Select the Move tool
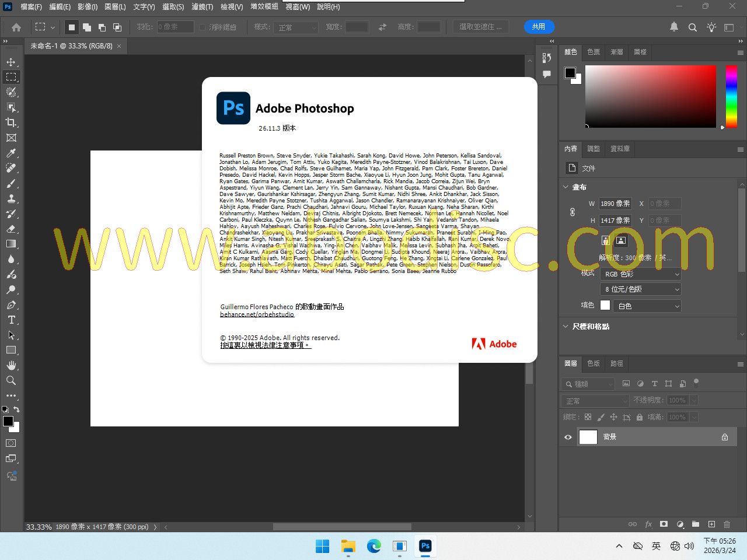 click(11, 62)
